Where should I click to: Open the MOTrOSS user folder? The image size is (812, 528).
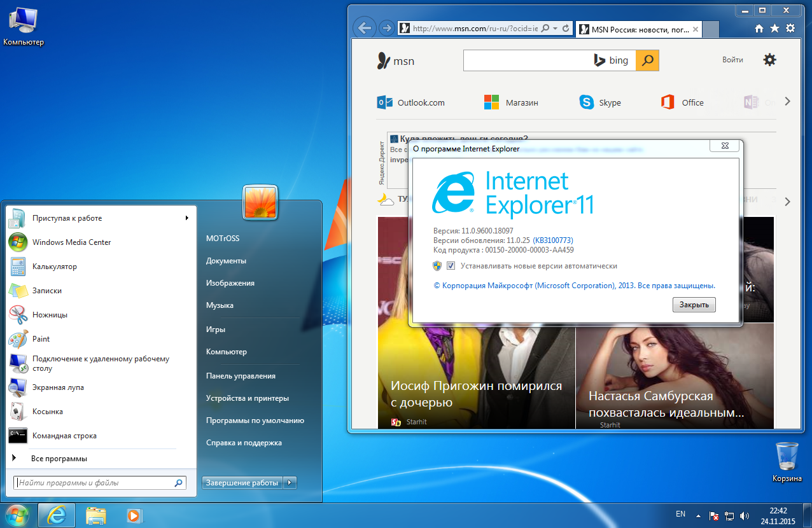pos(223,239)
